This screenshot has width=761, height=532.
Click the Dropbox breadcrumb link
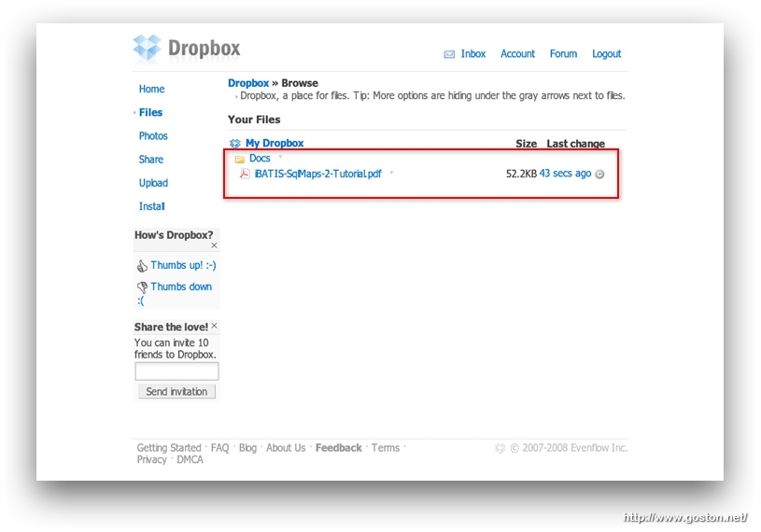point(248,83)
